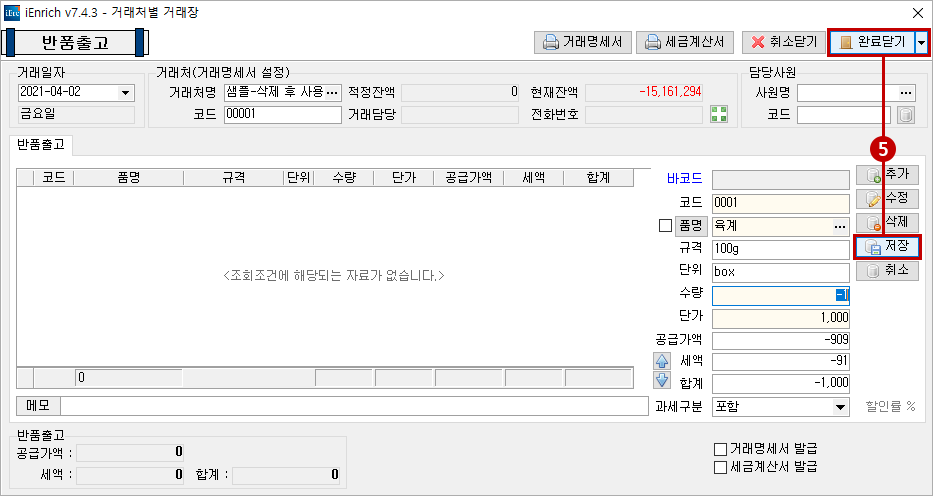Click the 저장 button

click(x=887, y=247)
